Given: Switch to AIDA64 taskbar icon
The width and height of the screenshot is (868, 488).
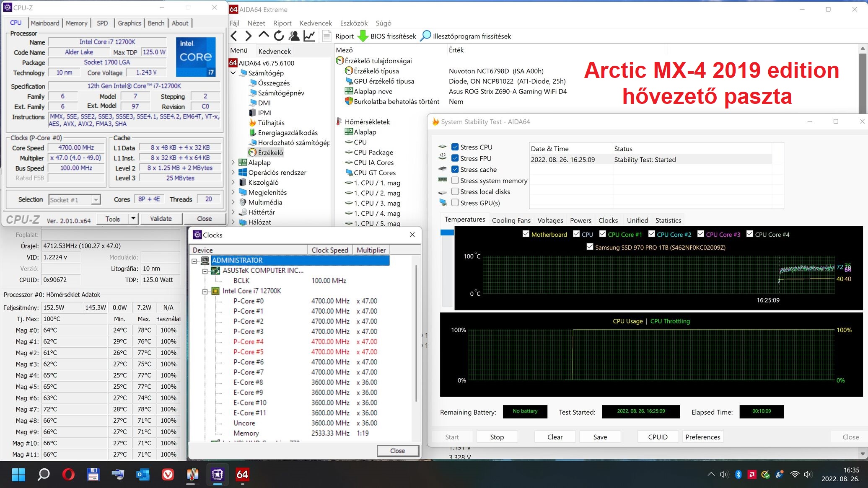Looking at the screenshot, I should coord(242,475).
